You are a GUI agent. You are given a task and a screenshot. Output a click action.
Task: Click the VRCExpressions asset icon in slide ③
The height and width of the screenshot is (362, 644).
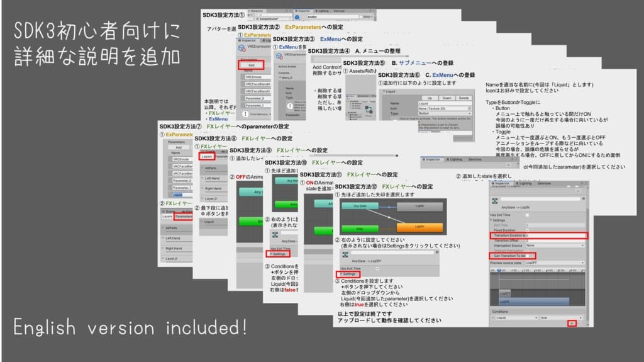tap(279, 56)
